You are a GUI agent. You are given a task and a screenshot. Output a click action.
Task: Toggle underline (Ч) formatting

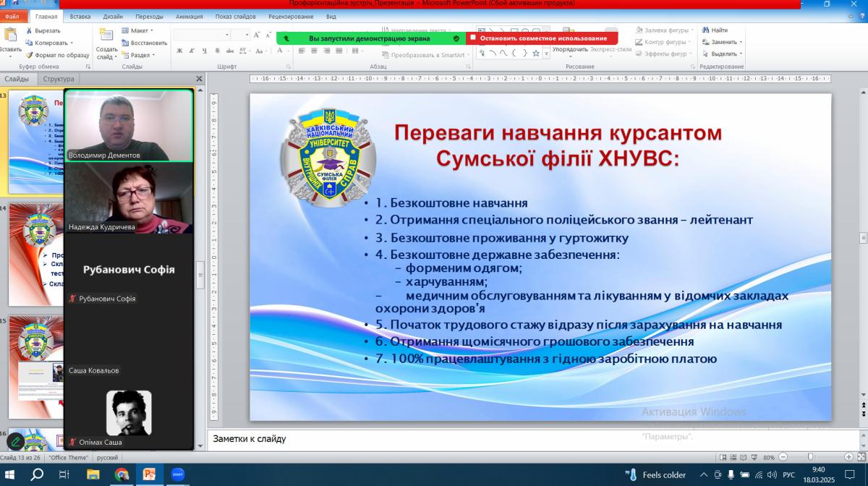(x=205, y=51)
